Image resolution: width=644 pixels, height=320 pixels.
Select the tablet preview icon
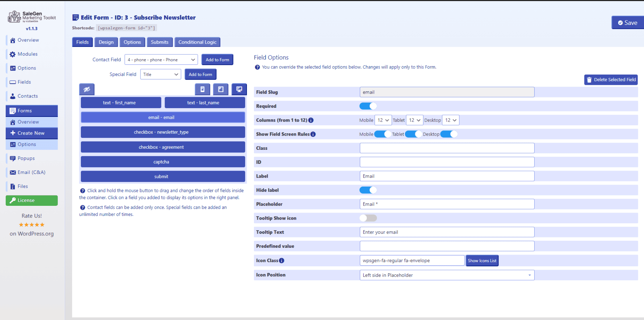221,89
